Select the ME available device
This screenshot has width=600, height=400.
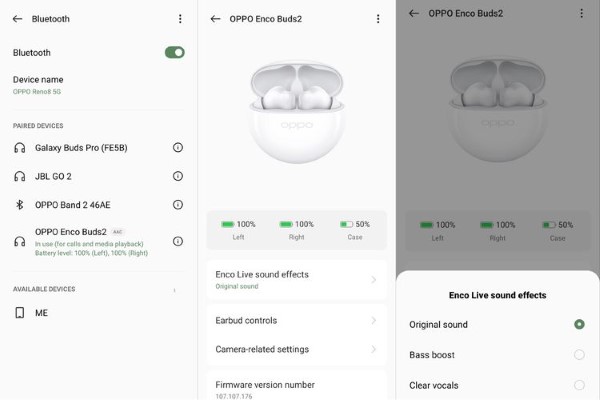click(x=41, y=313)
